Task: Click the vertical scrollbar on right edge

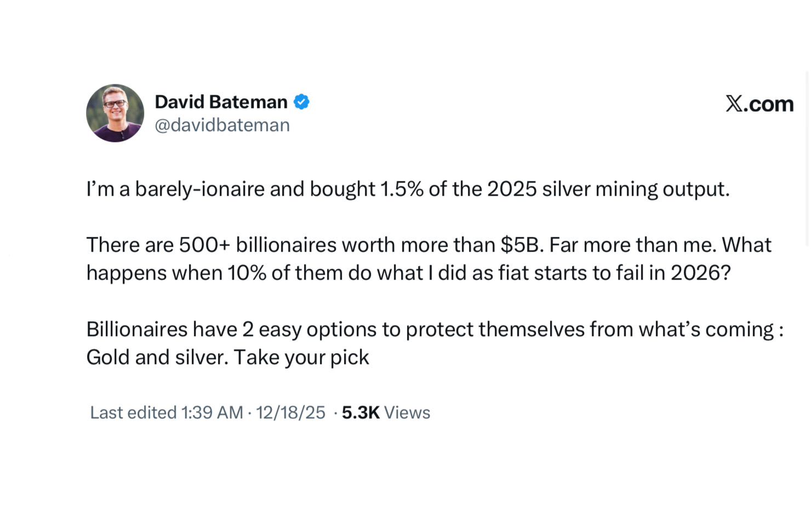Action: 808,159
